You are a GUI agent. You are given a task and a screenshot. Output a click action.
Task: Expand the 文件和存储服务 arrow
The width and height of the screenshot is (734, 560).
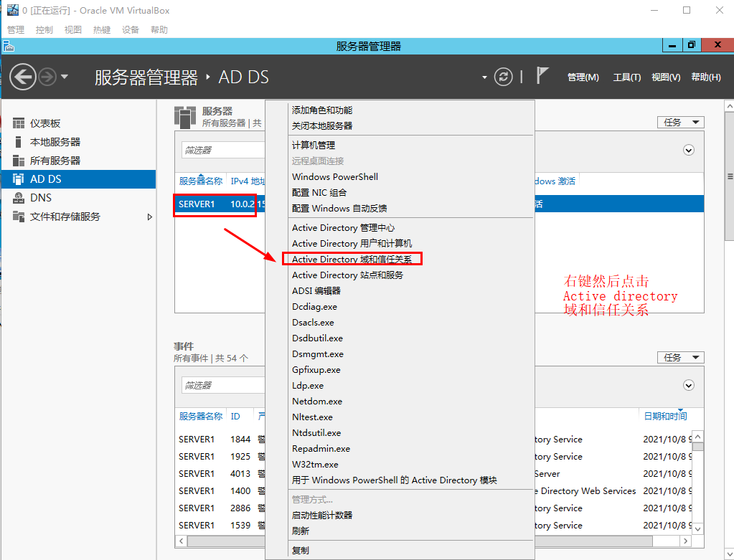coord(149,217)
